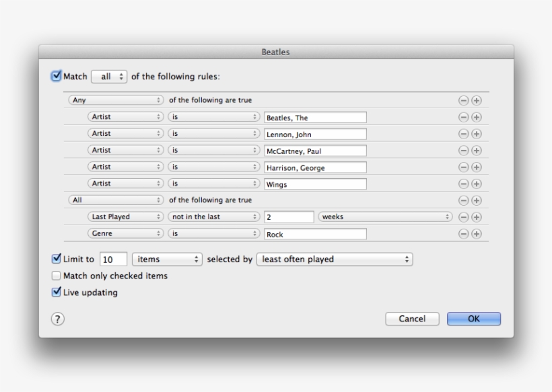Image resolution: width=552 pixels, height=392 pixels.
Task: Open Artist field dropdown in McCartney row
Action: [126, 150]
